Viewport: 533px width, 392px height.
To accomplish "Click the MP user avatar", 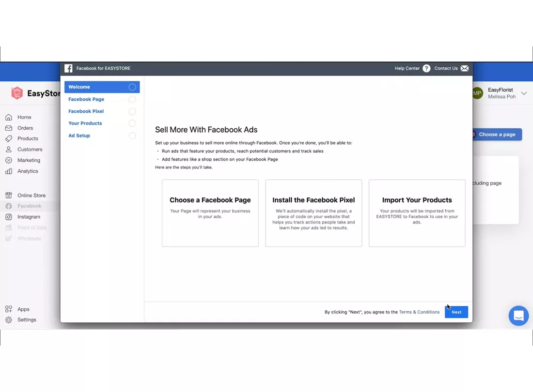I will point(477,93).
